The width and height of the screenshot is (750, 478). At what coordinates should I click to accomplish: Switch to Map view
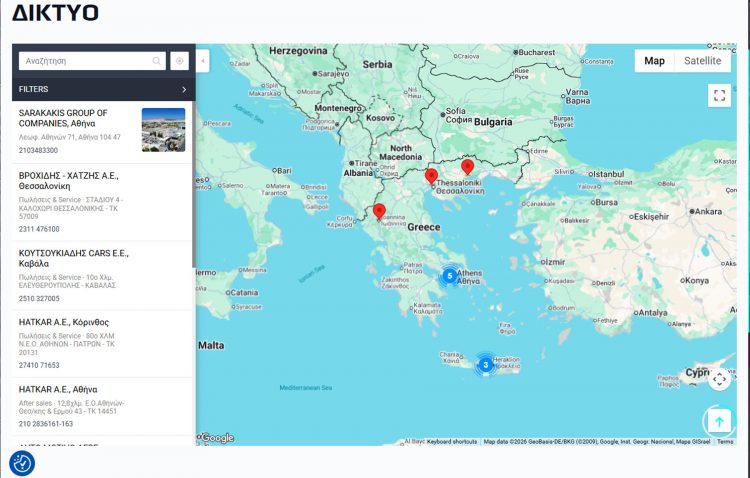click(x=654, y=61)
